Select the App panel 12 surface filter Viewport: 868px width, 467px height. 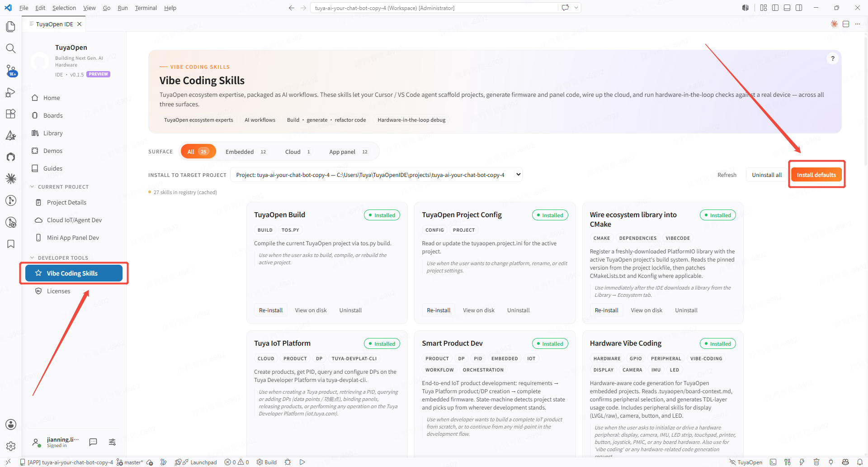(348, 152)
